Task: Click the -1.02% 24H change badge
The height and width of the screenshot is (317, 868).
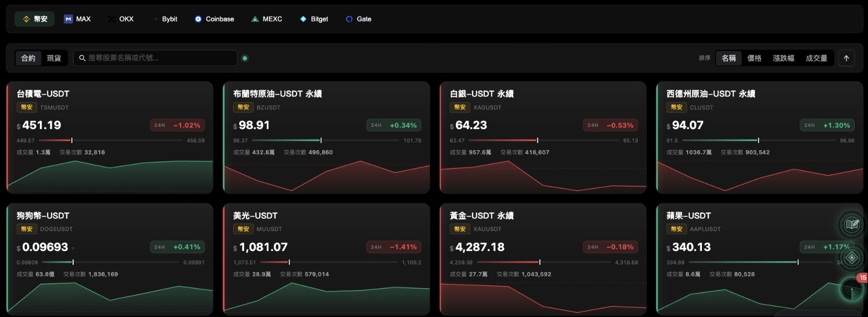Action: [x=177, y=125]
